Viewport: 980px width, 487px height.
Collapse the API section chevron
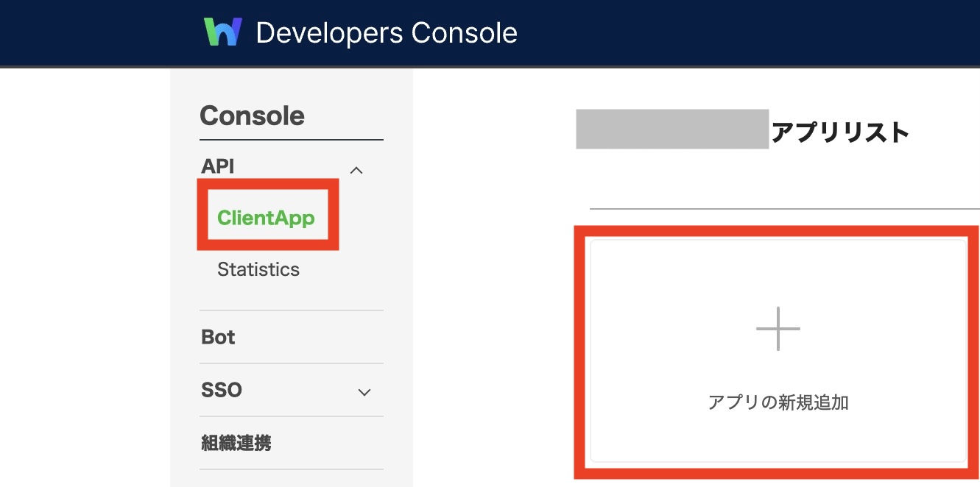[356, 170]
